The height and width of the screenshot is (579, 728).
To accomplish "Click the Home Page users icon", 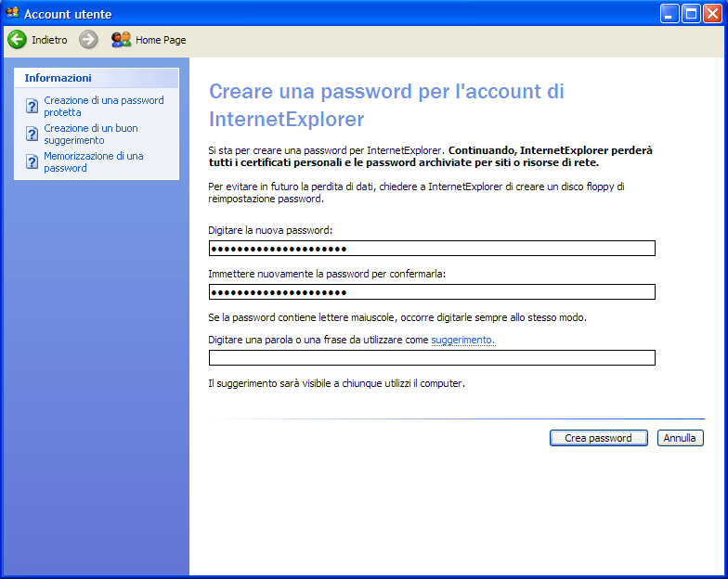I will [x=121, y=39].
